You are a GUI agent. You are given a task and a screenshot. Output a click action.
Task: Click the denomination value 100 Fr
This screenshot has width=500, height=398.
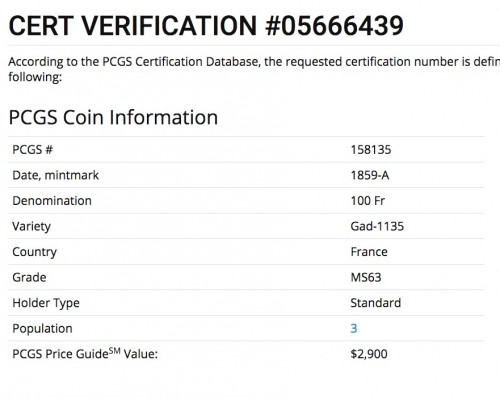368,201
